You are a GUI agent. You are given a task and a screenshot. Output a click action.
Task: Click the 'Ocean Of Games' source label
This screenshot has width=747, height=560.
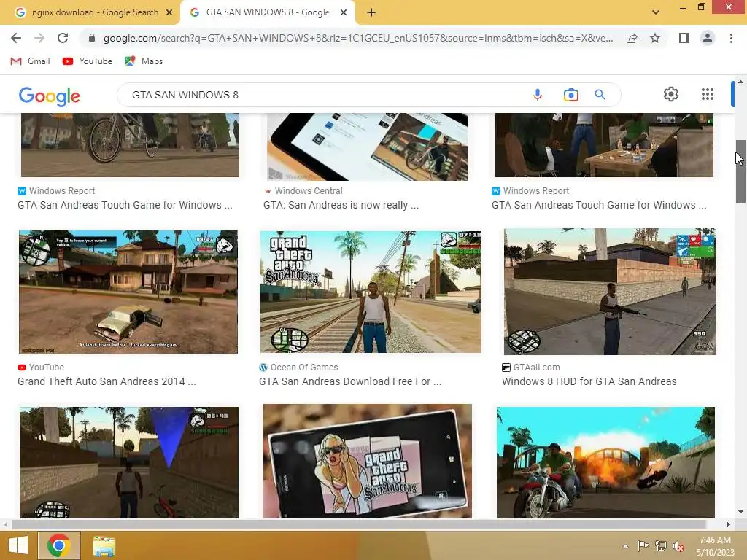coord(304,367)
